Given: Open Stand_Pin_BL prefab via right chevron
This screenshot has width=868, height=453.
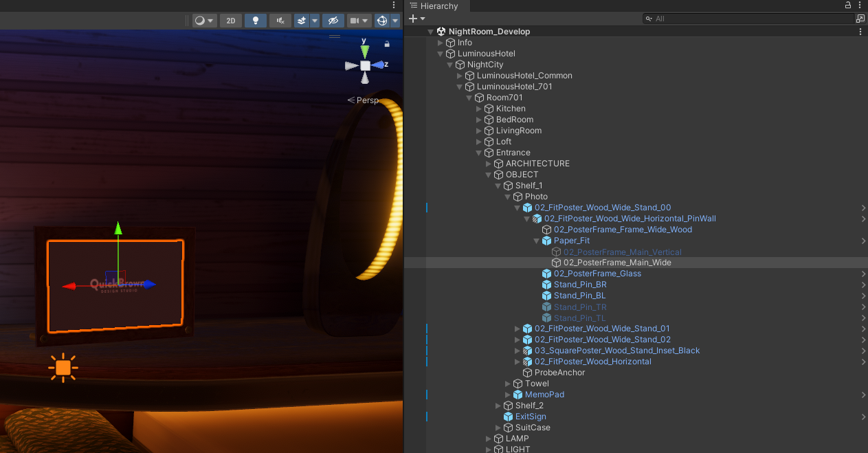Looking at the screenshot, I should click(863, 296).
